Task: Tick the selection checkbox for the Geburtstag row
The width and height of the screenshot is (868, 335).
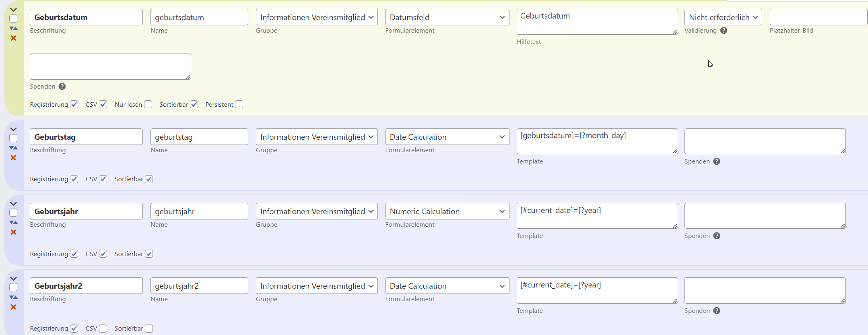Action: (13, 138)
